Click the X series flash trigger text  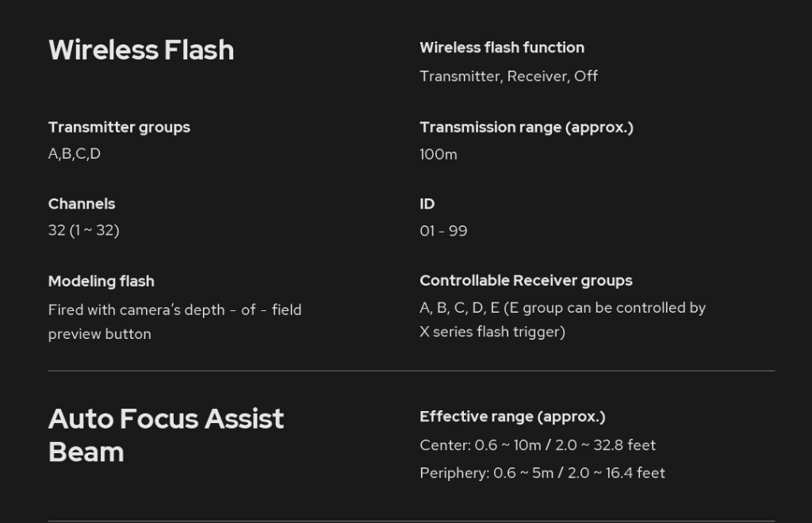[x=492, y=332]
